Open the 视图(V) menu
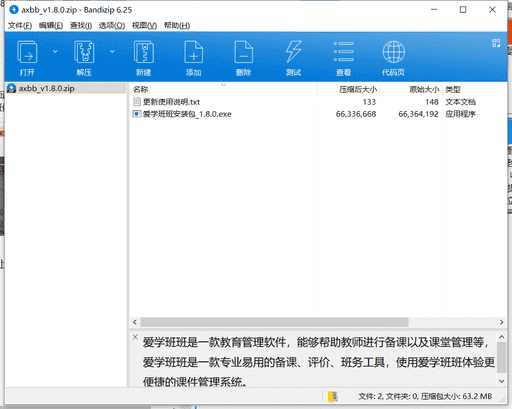This screenshot has width=512, height=409. (x=144, y=26)
